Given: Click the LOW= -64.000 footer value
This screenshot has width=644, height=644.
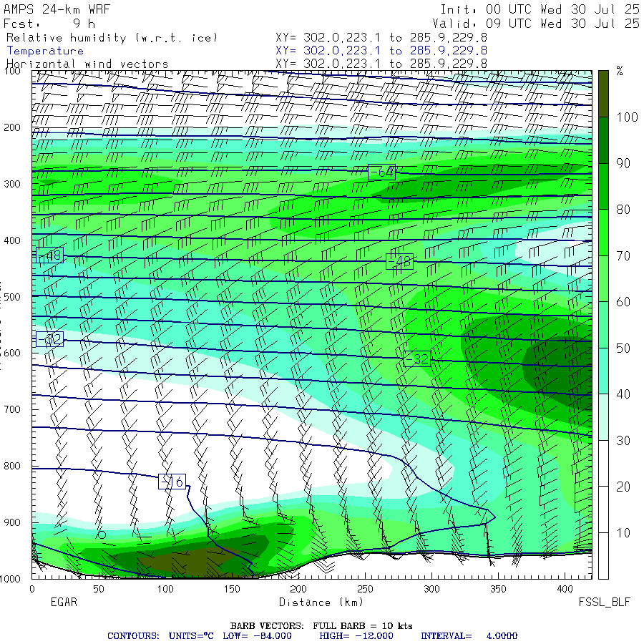Looking at the screenshot, I should click(257, 636).
